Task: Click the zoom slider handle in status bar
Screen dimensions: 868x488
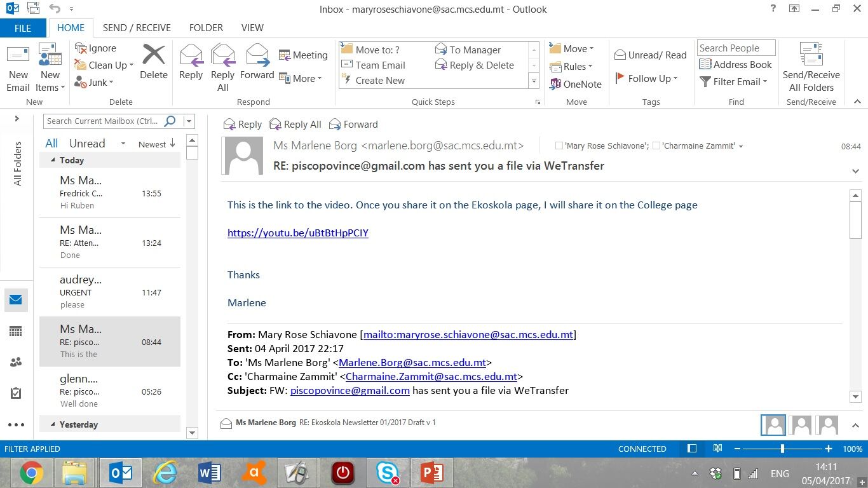Action: [782, 449]
